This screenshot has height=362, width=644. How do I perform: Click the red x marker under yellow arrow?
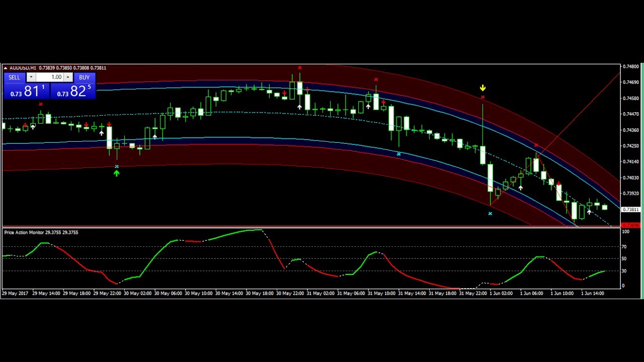tap(482, 97)
